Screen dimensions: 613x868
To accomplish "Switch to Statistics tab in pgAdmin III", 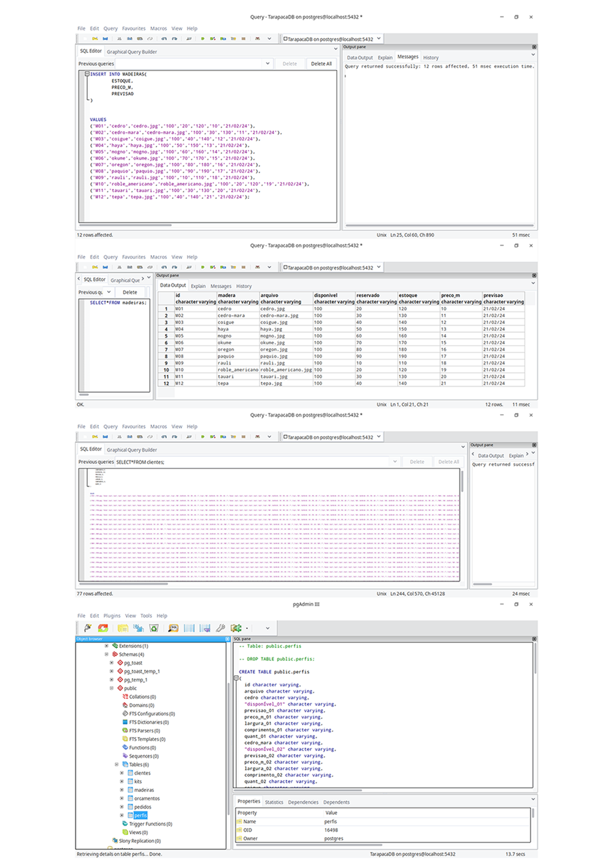I will (x=274, y=802).
